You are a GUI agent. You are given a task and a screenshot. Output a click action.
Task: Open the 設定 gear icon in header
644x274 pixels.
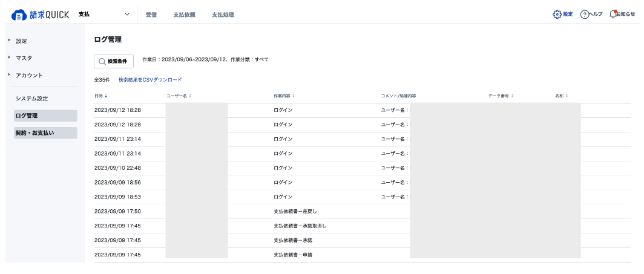coord(563,15)
